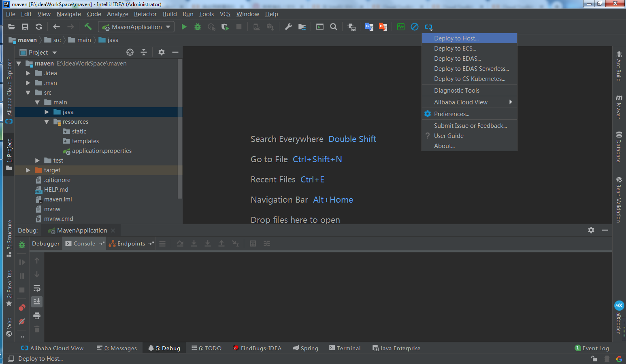Open the Maven side panel
The image size is (626, 364).
click(x=619, y=107)
